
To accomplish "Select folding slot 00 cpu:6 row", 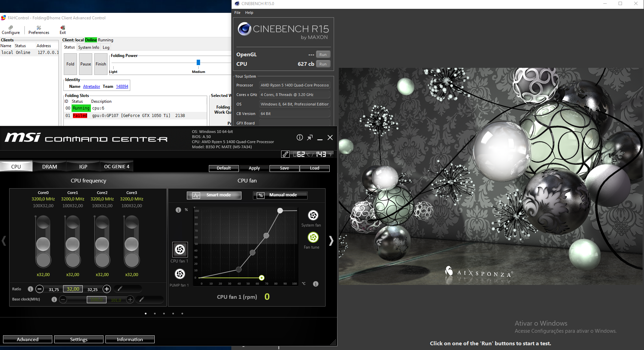I will pos(135,108).
